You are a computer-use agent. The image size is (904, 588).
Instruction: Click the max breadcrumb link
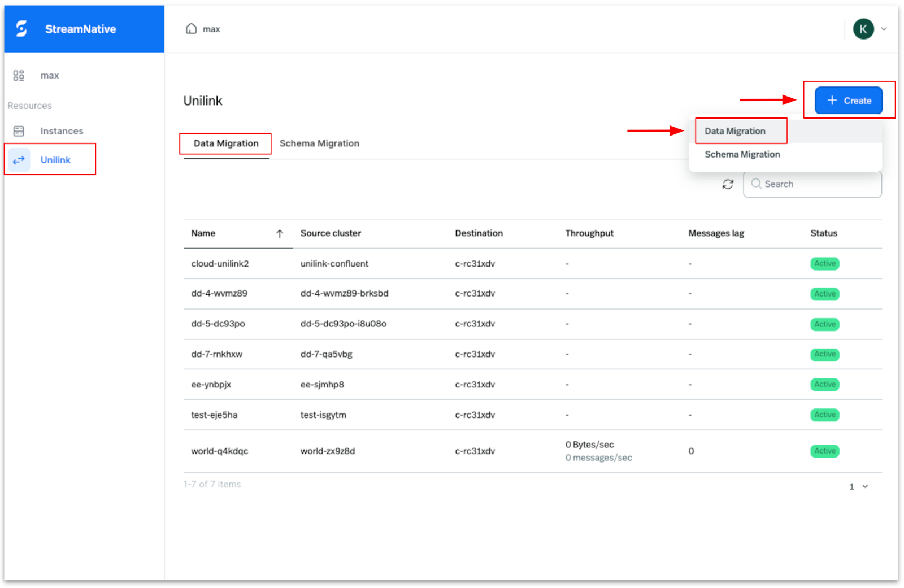tap(211, 29)
